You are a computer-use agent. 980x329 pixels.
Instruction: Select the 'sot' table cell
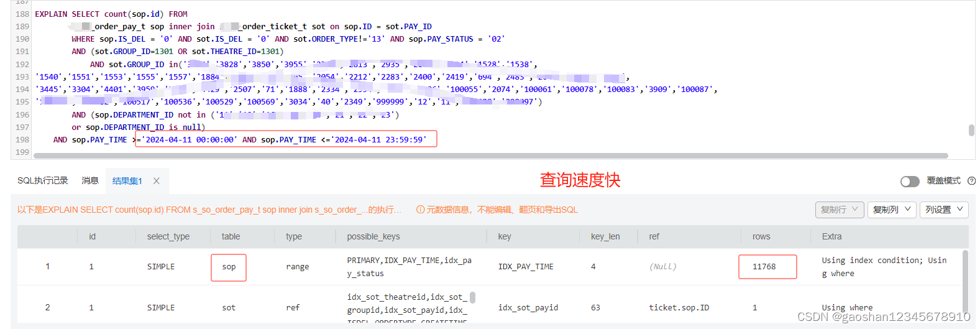tap(229, 308)
